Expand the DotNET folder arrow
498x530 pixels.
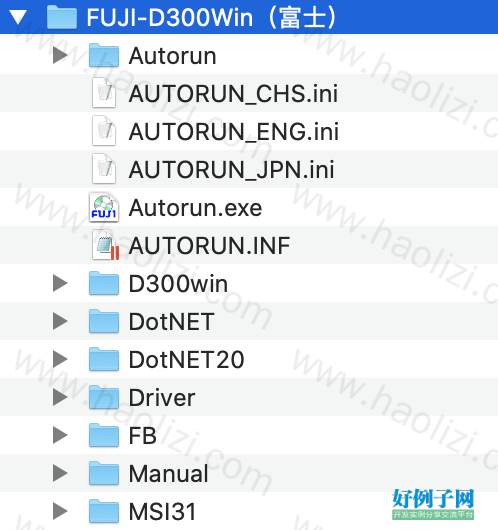click(x=60, y=321)
